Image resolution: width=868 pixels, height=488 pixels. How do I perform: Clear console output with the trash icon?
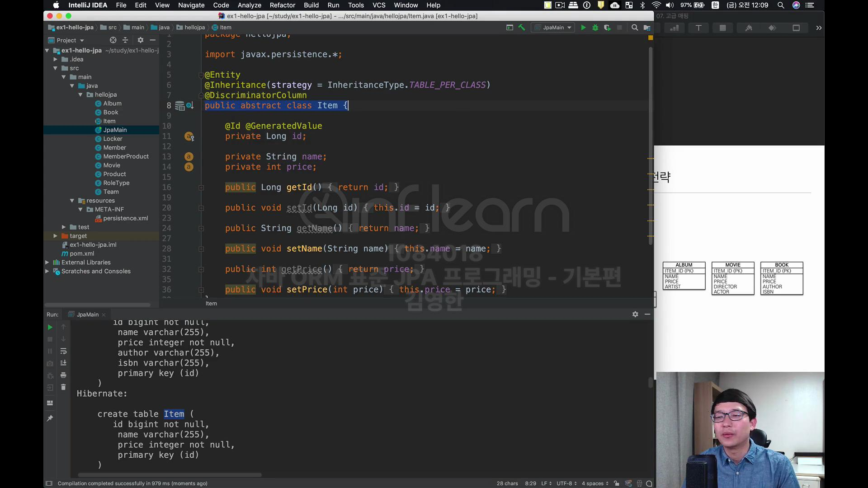[63, 387]
